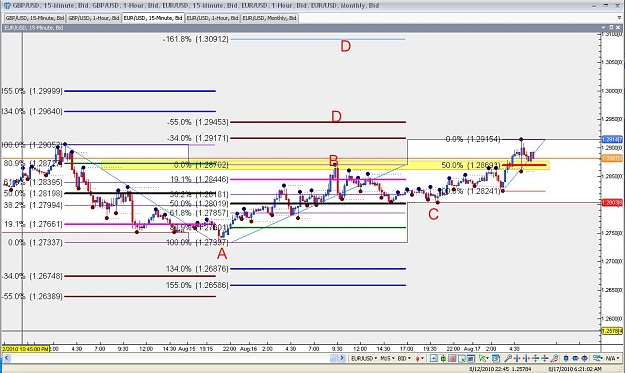Image resolution: width=625 pixels, height=373 pixels.
Task: Click the inner chart window dropdown arrow
Action: tap(603, 27)
